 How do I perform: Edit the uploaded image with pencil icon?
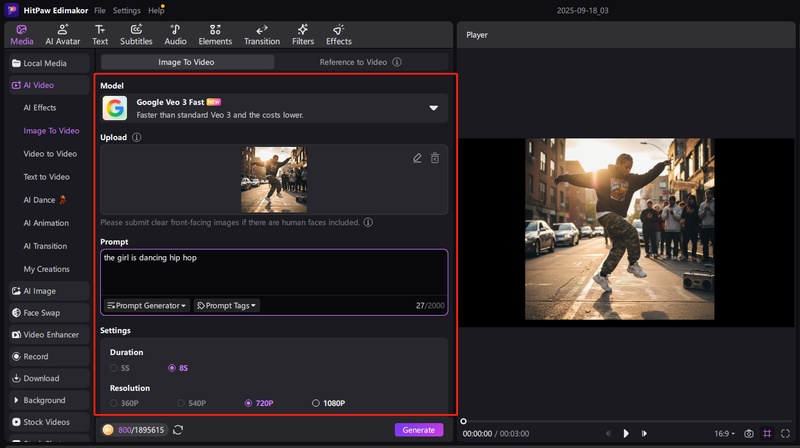[x=417, y=158]
